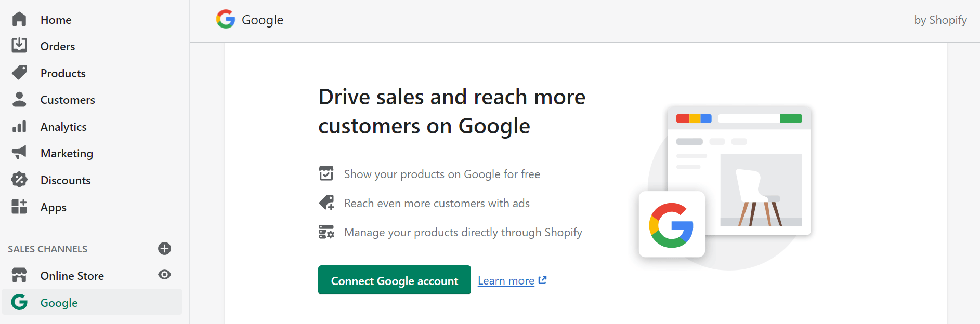This screenshot has height=324, width=980.
Task: Add a sales channel with plus icon
Action: (165, 249)
